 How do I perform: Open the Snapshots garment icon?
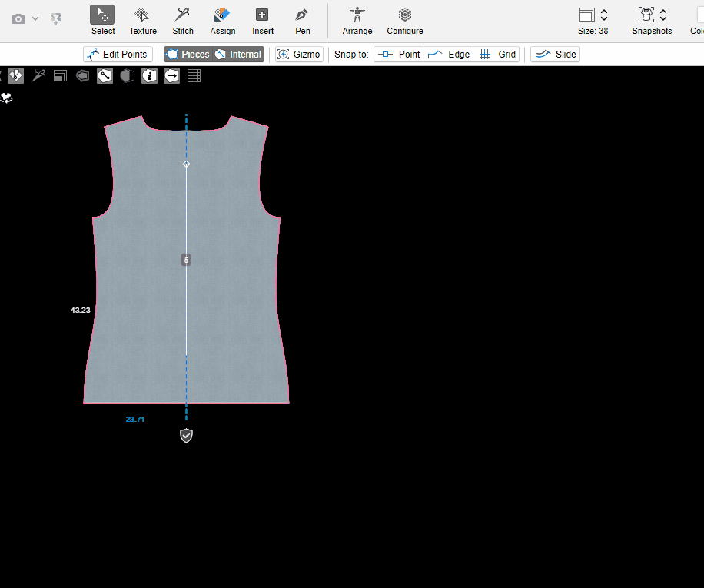point(646,15)
